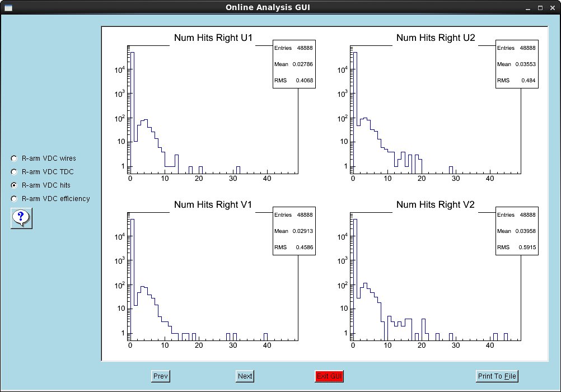Click Entries 48888 in V2 stats box
Screen dimensions: 561x392
pyautogui.click(x=516, y=215)
